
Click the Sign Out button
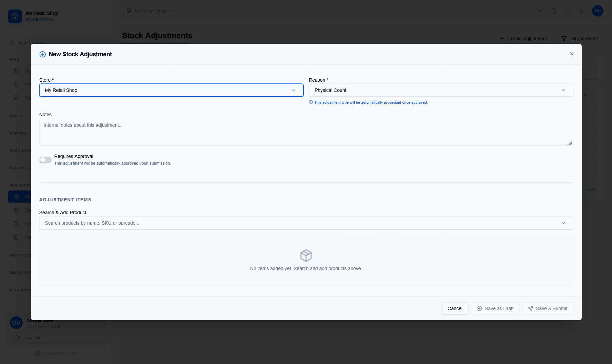(56, 338)
